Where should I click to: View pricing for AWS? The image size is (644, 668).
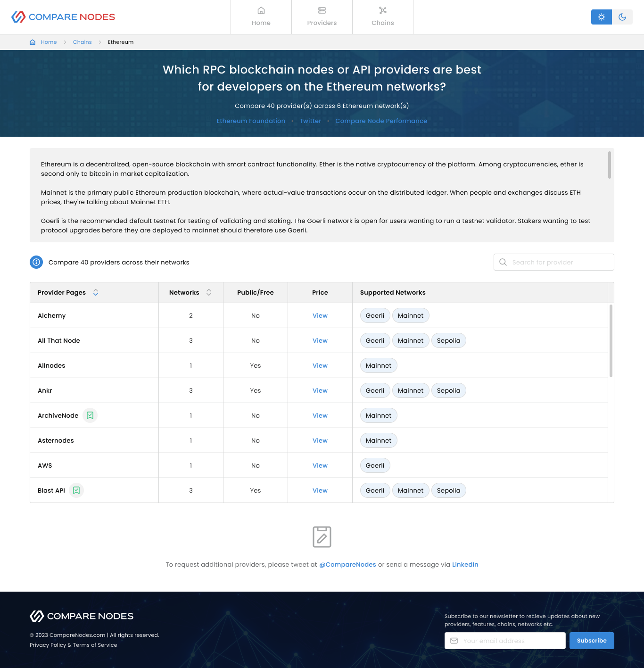(x=320, y=465)
